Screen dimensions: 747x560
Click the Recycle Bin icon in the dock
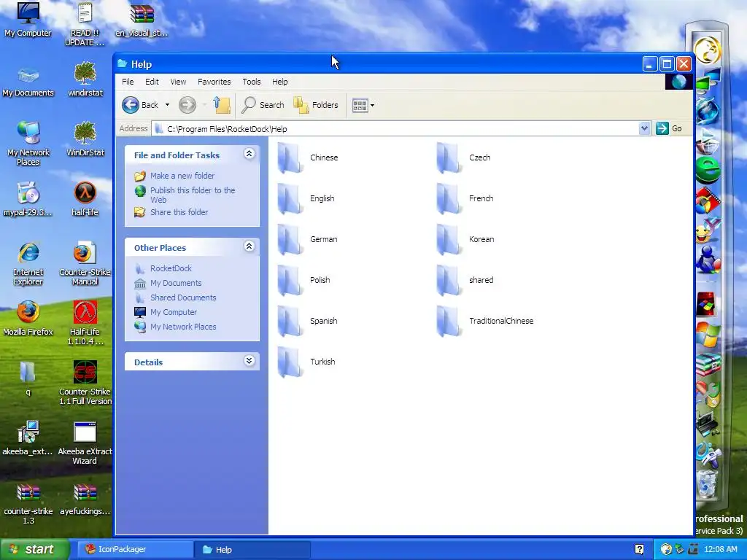(708, 484)
